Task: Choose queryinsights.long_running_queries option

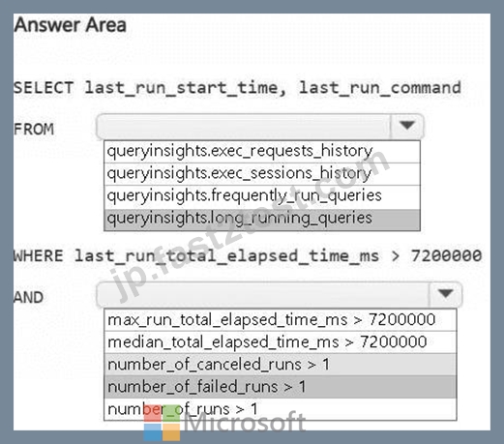Action: (x=262, y=220)
